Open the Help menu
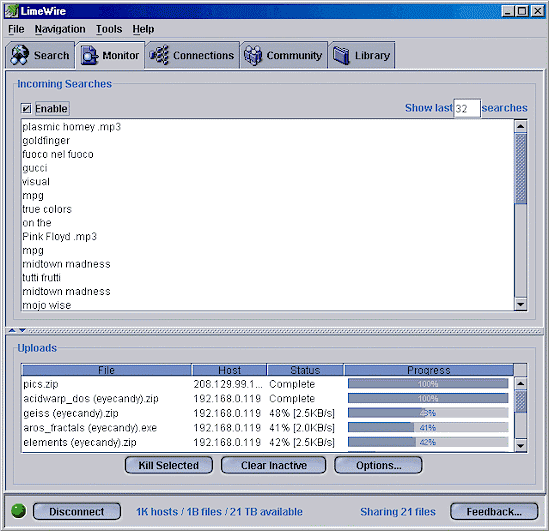This screenshot has width=550, height=532. (x=143, y=29)
